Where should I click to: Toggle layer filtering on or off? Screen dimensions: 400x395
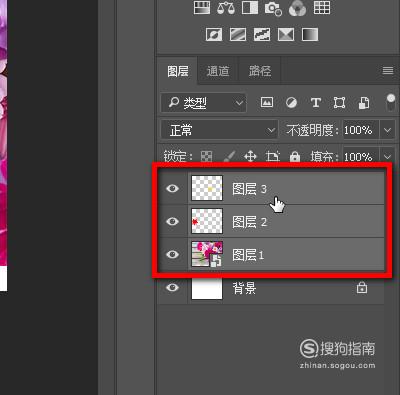pos(390,102)
